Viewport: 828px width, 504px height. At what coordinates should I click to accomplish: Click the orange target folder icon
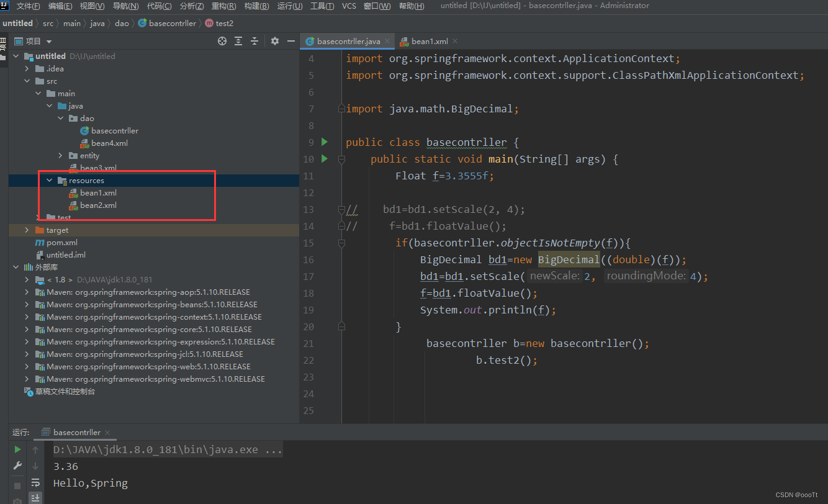click(40, 230)
